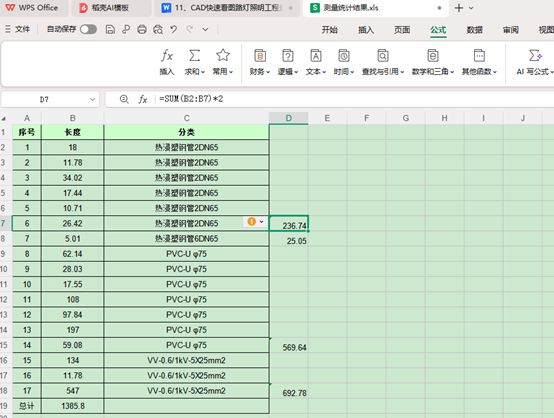The width and height of the screenshot is (554, 418).
Task: Click the formula bar input showing =SUM(B2:B7)*2
Action: click(x=353, y=99)
